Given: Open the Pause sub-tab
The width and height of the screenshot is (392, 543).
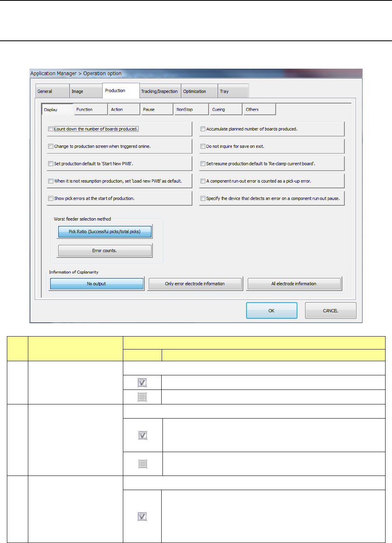Looking at the screenshot, I should click(x=157, y=109).
